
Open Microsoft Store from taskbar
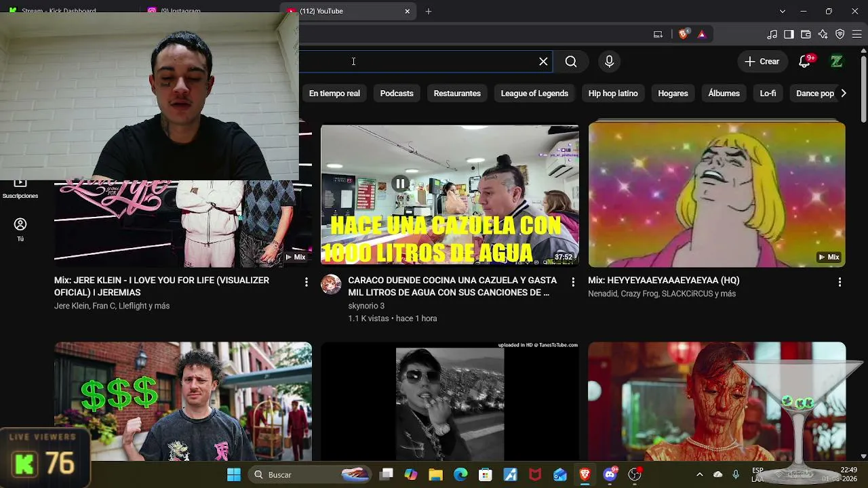pos(486,474)
